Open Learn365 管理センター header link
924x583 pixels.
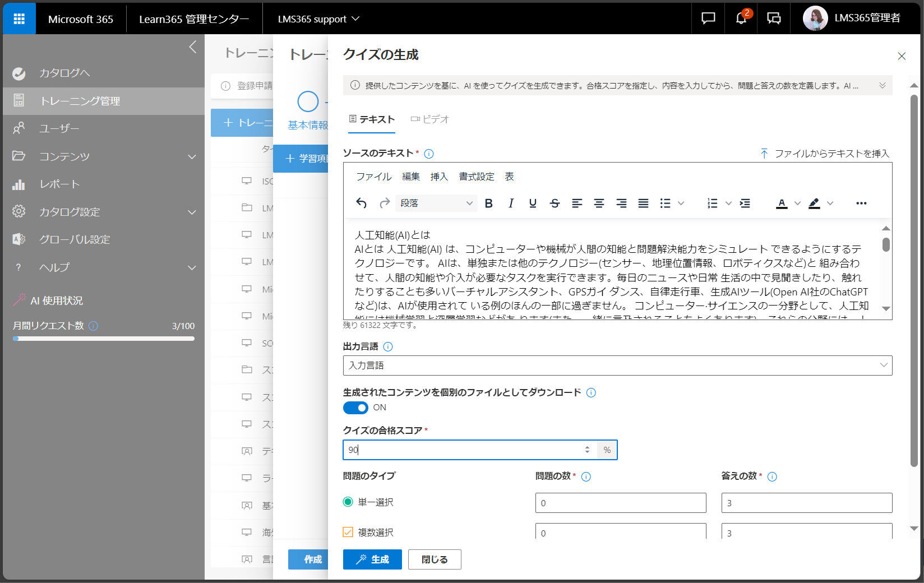(x=194, y=19)
